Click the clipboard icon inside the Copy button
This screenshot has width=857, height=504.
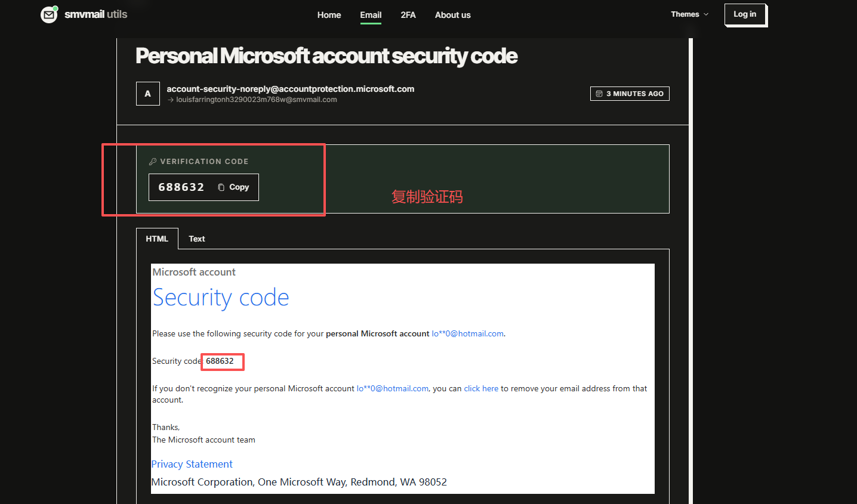click(221, 187)
